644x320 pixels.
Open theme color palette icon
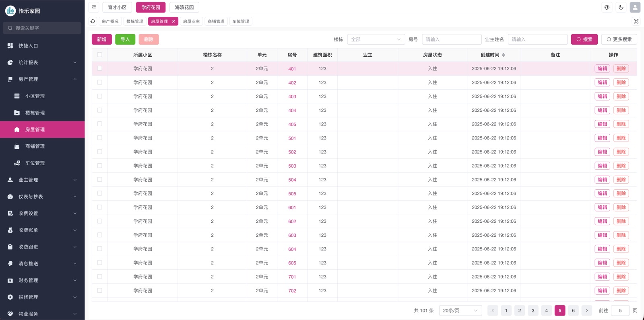pos(607,7)
